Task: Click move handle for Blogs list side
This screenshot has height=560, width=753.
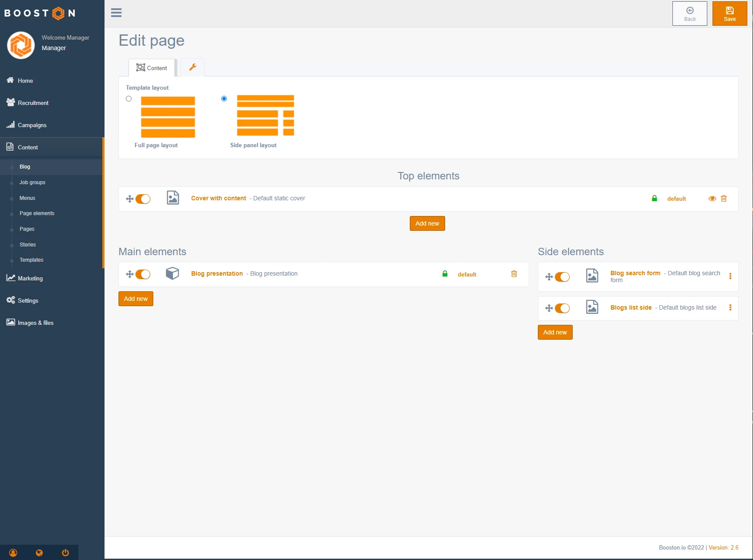Action: pos(549,308)
